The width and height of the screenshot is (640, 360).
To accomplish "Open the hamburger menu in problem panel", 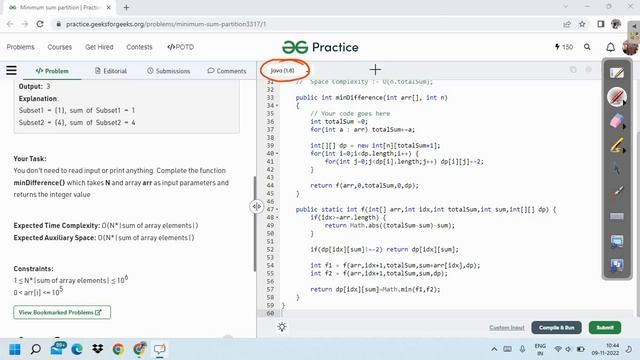I will (11, 70).
